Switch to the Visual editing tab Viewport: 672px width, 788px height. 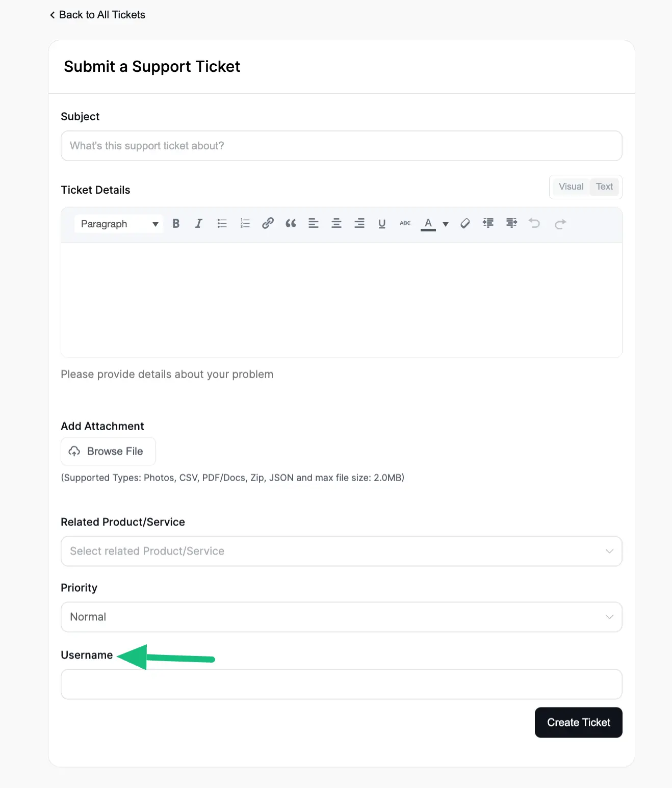click(571, 187)
